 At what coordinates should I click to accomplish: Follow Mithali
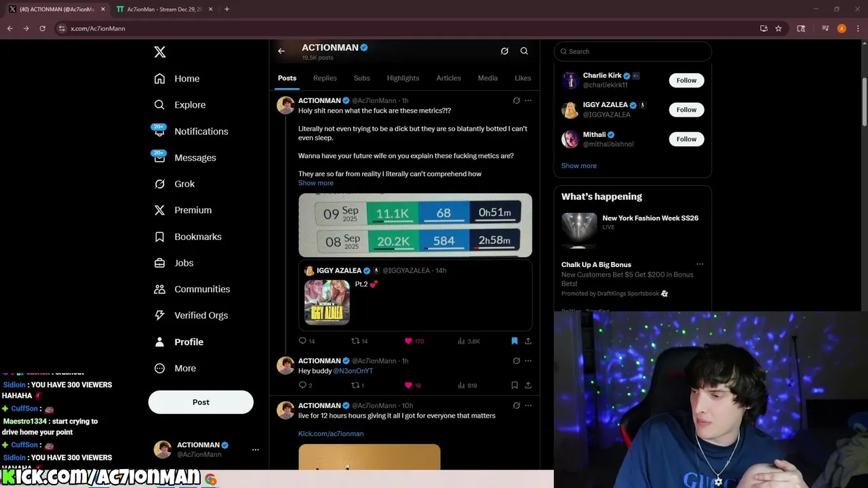click(686, 139)
